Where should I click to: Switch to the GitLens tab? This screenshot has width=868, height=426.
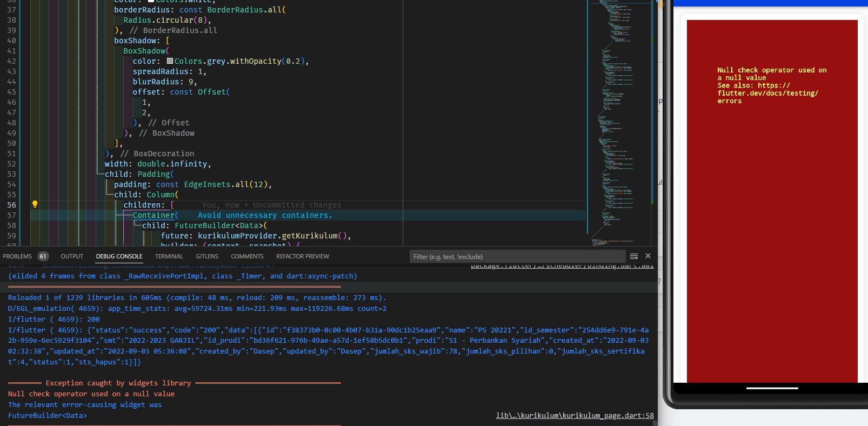[x=207, y=256]
